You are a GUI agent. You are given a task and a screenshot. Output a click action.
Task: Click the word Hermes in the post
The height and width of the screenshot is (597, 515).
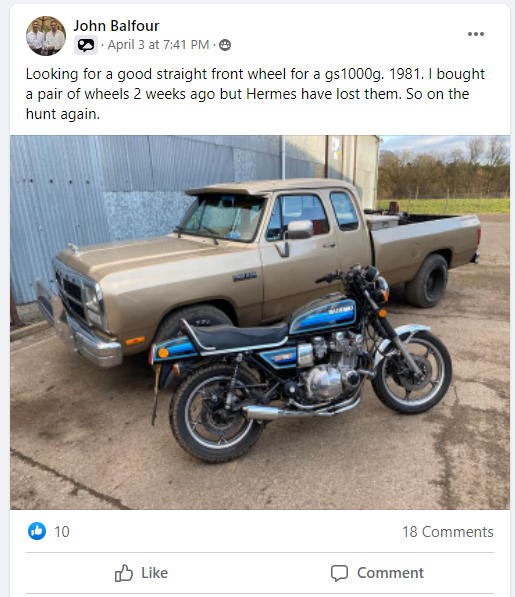(271, 94)
